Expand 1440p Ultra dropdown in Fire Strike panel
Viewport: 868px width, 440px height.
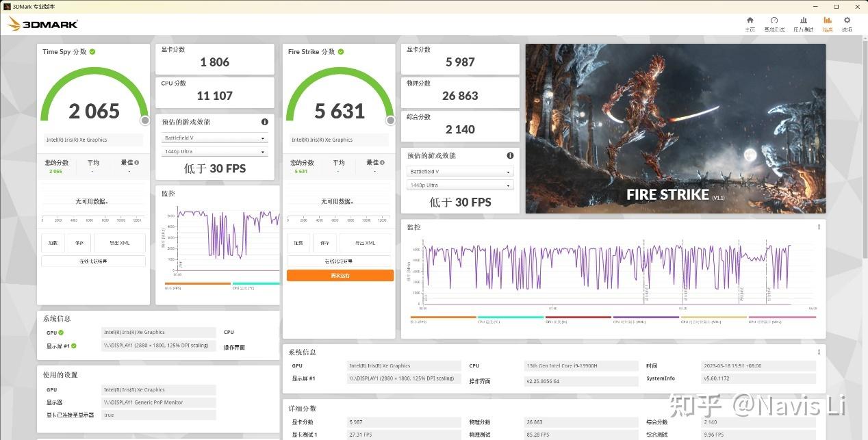pyautogui.click(x=460, y=185)
